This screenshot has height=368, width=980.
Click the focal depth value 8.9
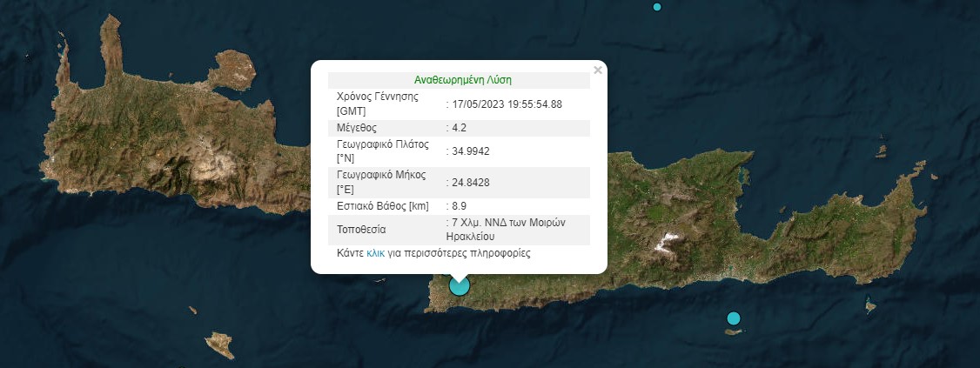point(459,206)
